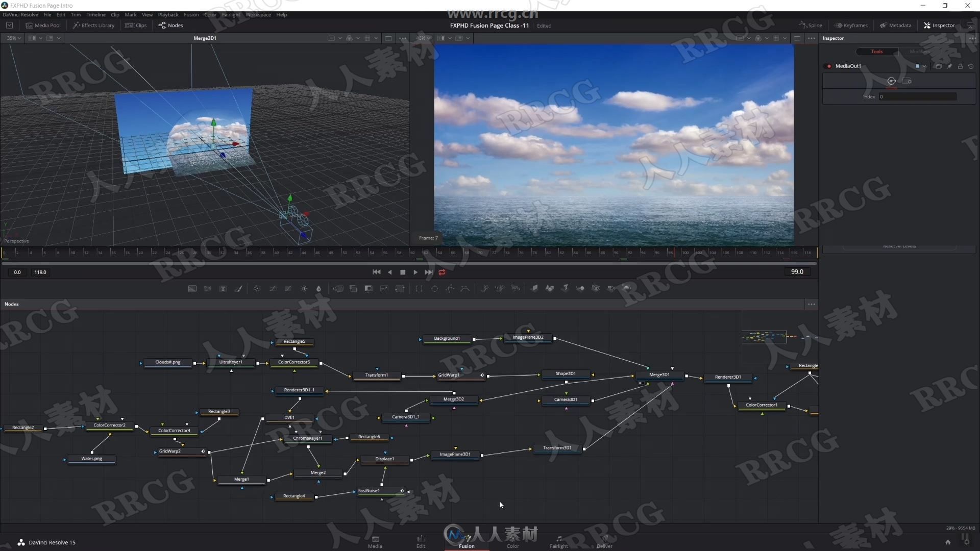The image size is (980, 551).
Task: Click the Nodes panel icon
Action: [170, 25]
